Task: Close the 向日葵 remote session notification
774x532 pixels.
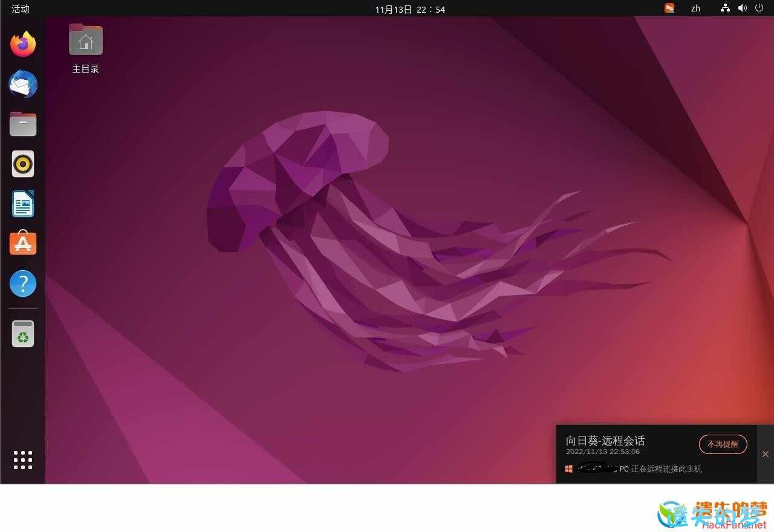Action: pyautogui.click(x=765, y=454)
